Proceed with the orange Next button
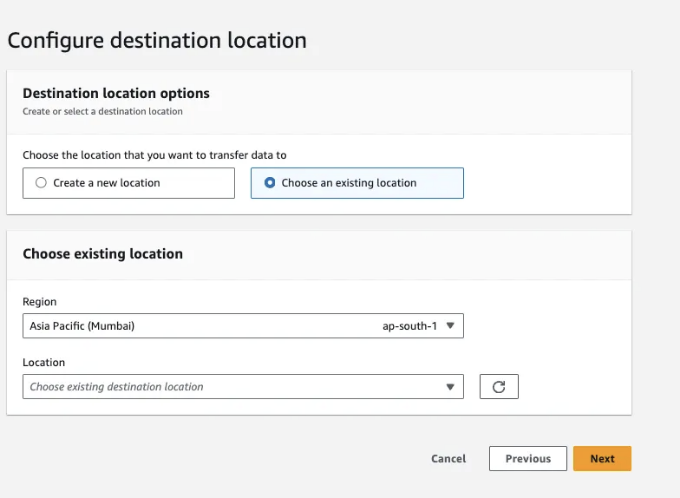Viewport: 680px width, 498px height. tap(602, 459)
